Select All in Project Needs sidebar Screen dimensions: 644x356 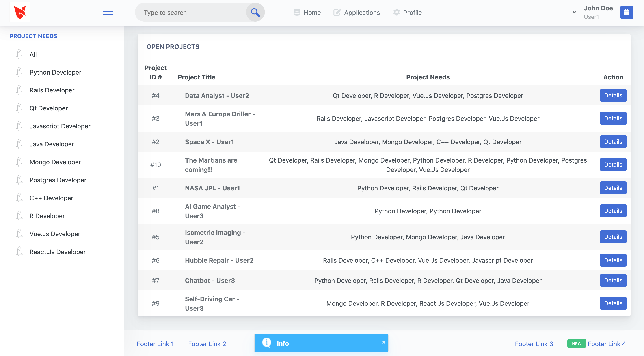(x=33, y=54)
